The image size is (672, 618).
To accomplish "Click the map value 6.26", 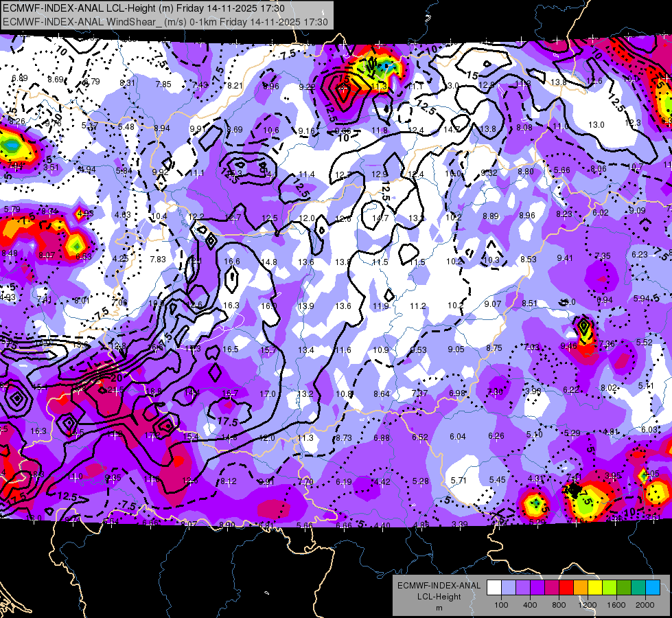I will [x=496, y=436].
